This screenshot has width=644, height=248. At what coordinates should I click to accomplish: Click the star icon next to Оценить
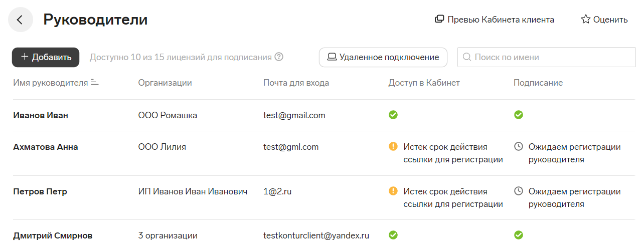pyautogui.click(x=585, y=20)
